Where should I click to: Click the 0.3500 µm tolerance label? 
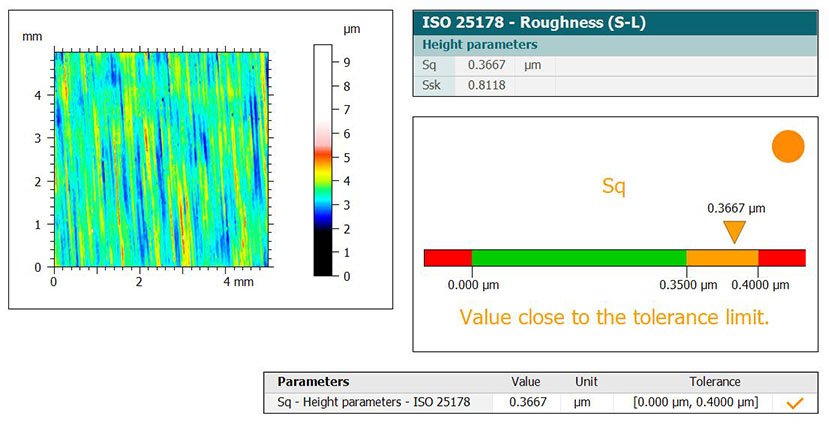688,285
